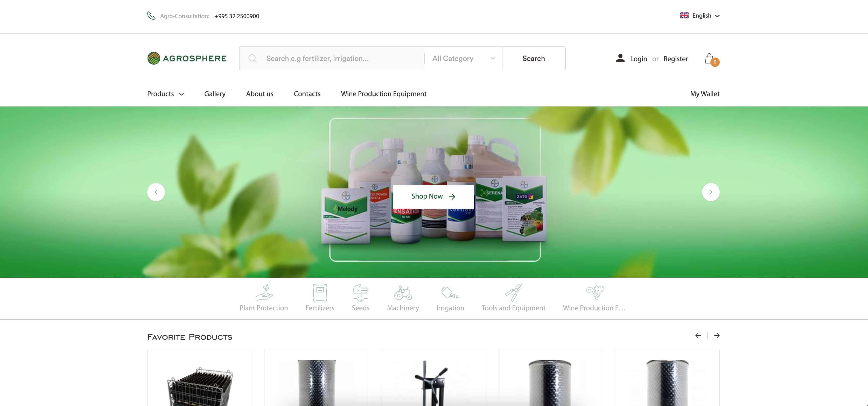Advance to the next banner slide
Image resolution: width=868 pixels, height=406 pixels.
pos(711,192)
